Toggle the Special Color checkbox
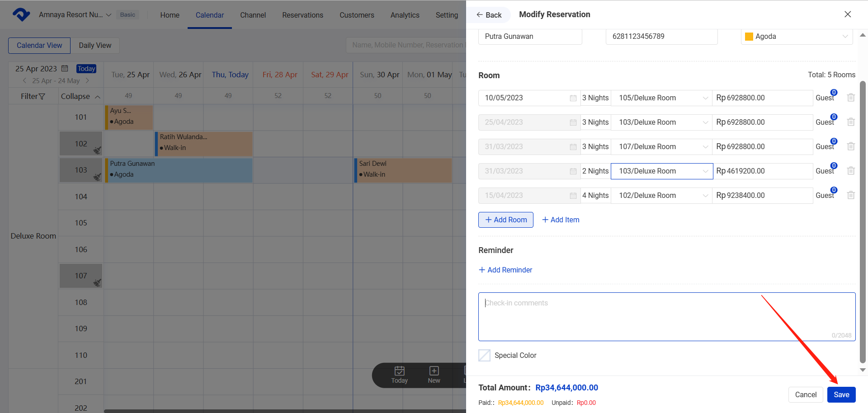 point(484,355)
